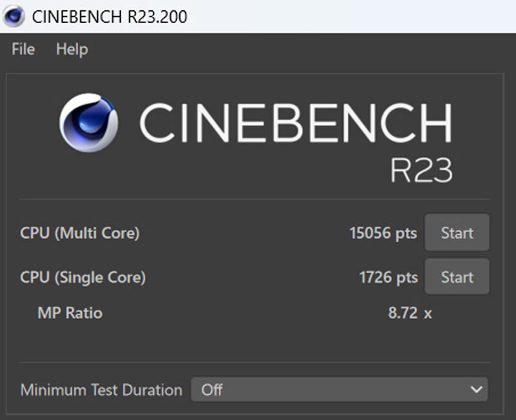Open the File menu
Image resolution: width=516 pixels, height=420 pixels.
[23, 50]
